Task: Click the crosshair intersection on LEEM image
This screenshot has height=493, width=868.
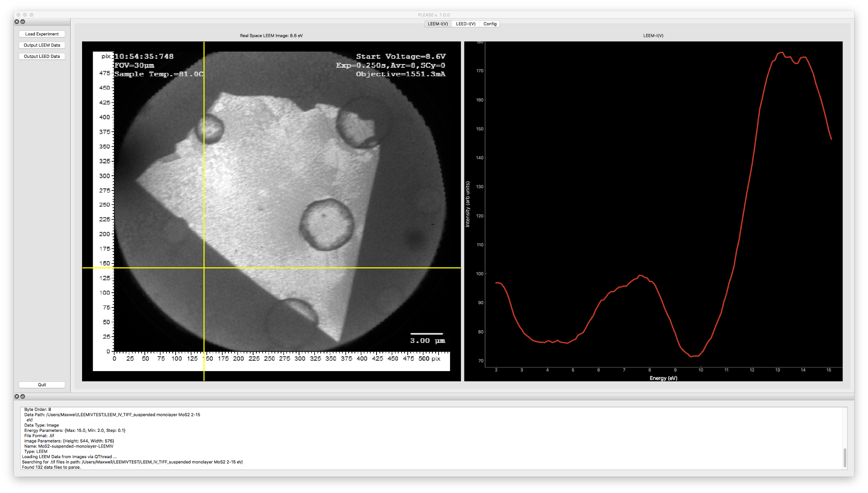Action: click(x=204, y=268)
